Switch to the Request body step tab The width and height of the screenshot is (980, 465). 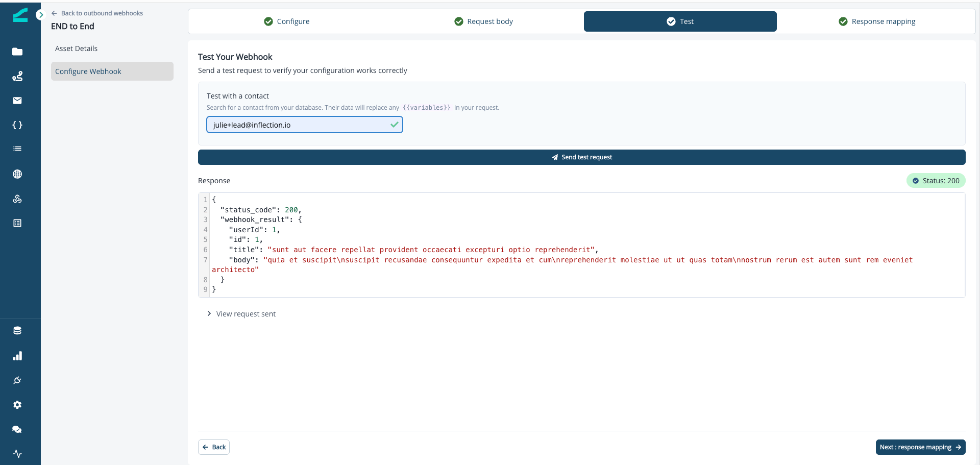(x=484, y=21)
